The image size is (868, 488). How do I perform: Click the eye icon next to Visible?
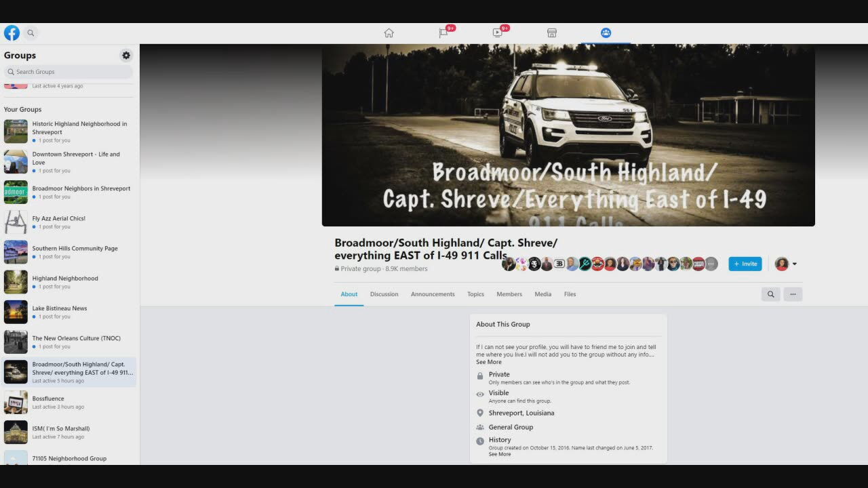coord(480,394)
